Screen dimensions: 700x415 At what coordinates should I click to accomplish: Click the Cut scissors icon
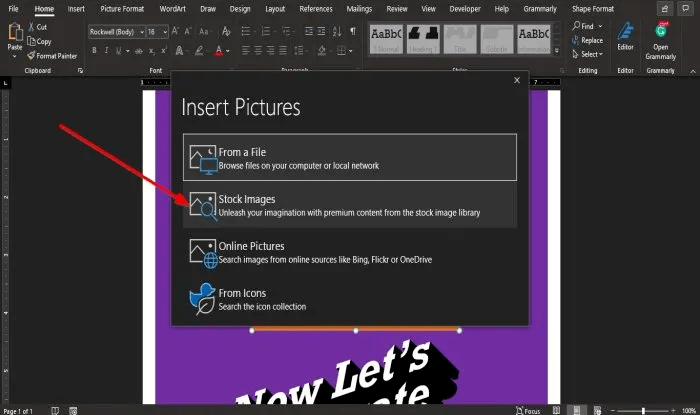pyautogui.click(x=31, y=27)
